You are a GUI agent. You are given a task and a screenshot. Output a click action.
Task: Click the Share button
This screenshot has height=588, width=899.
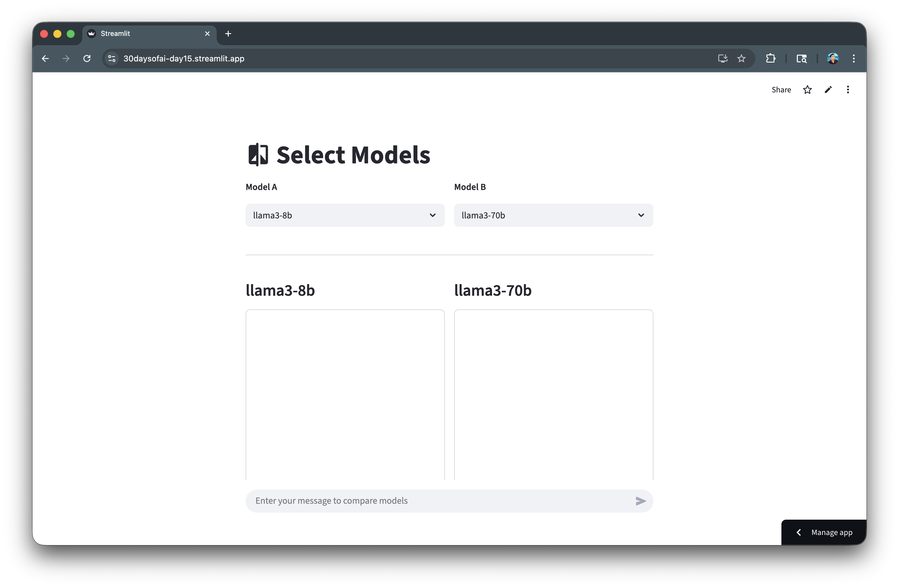tap(781, 90)
